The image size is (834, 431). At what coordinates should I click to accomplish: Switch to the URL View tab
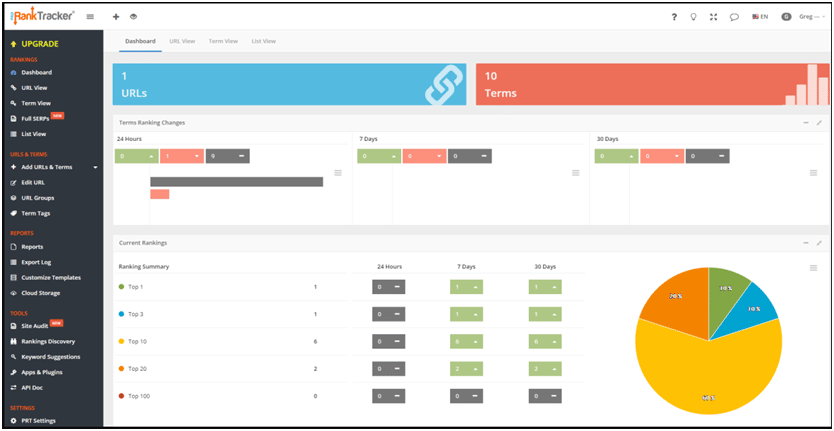pos(182,41)
